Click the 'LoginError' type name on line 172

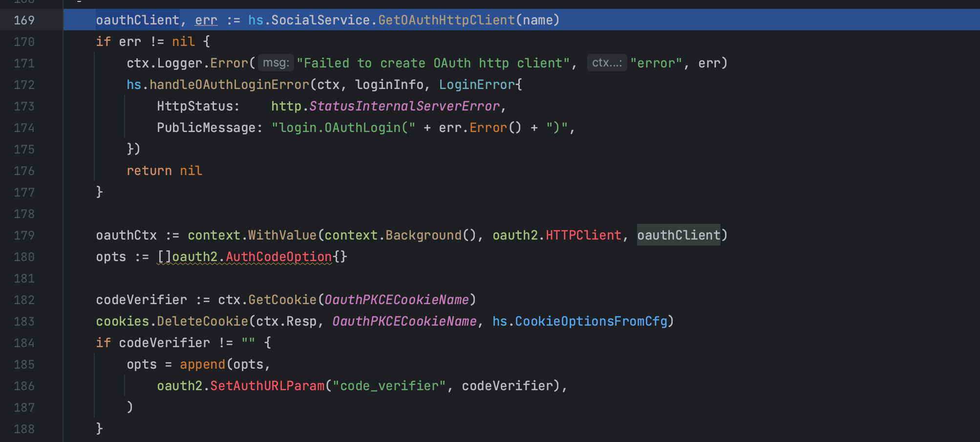pos(477,84)
